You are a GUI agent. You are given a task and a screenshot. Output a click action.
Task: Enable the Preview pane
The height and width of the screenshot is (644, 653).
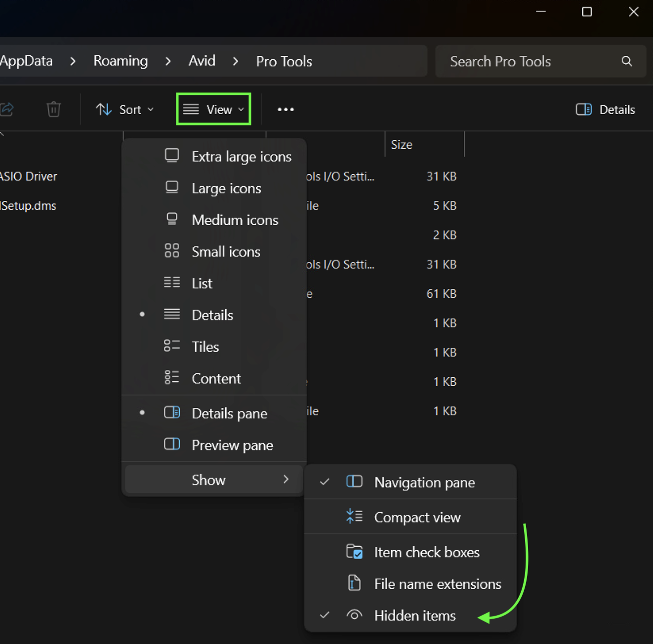(232, 445)
